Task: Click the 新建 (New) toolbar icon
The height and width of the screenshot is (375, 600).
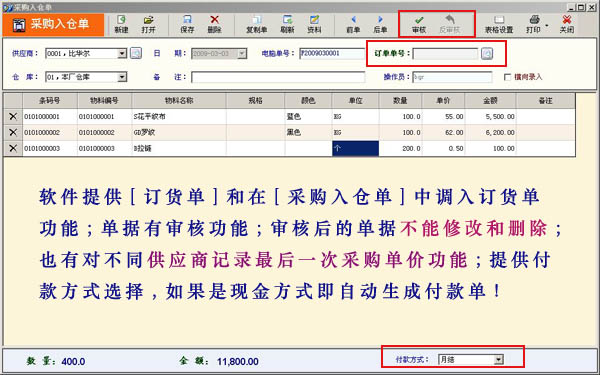Action: (x=121, y=24)
